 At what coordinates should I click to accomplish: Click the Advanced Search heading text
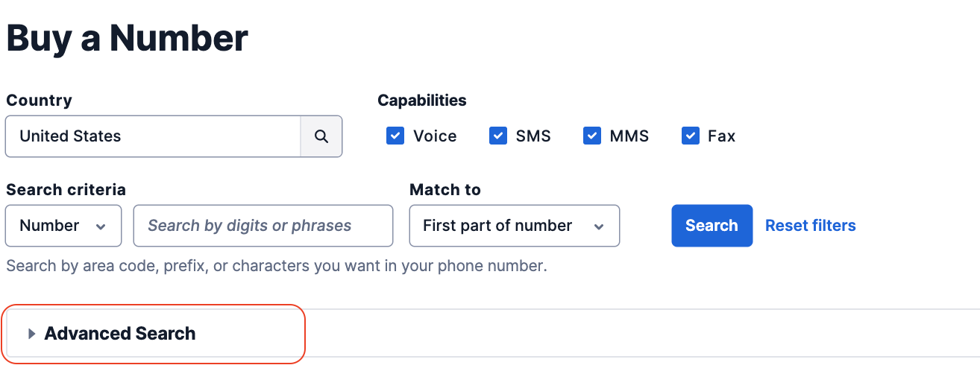point(120,334)
